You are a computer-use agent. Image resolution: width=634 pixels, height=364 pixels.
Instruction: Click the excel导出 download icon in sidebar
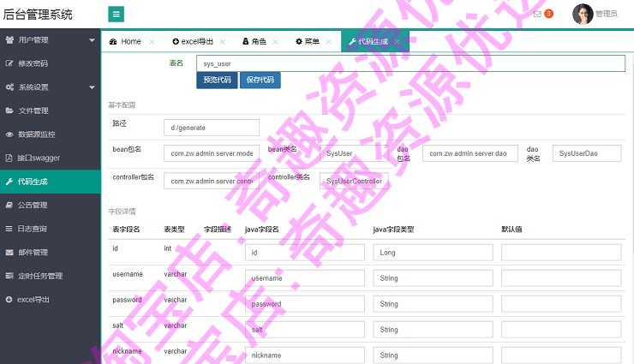(9, 300)
